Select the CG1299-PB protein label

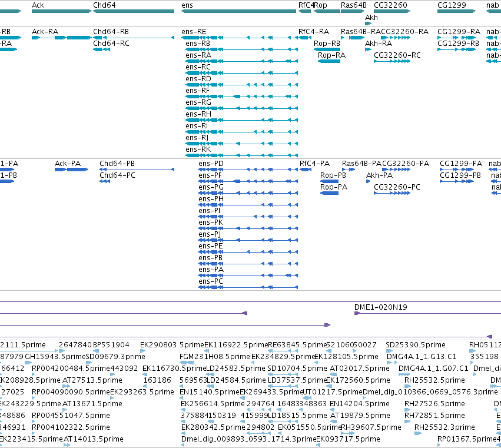click(x=460, y=175)
